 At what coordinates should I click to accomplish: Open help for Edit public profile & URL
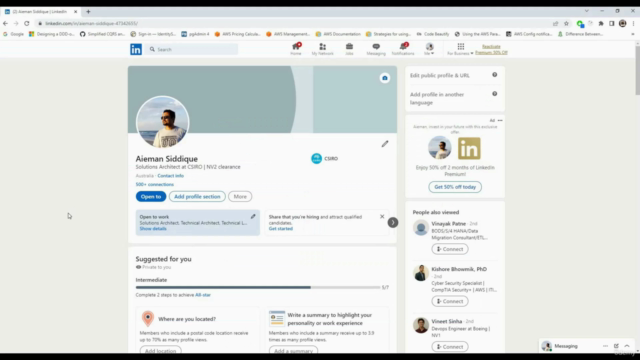(x=495, y=75)
